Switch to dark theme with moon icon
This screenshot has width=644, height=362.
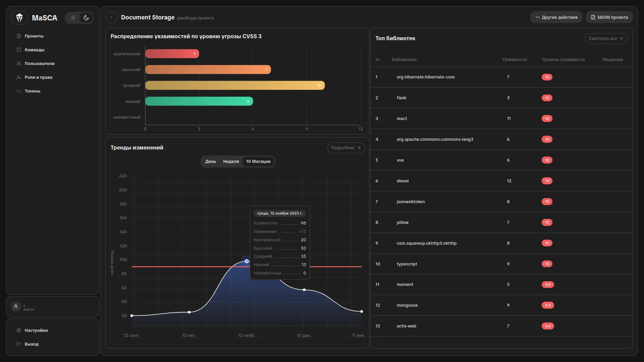click(86, 18)
